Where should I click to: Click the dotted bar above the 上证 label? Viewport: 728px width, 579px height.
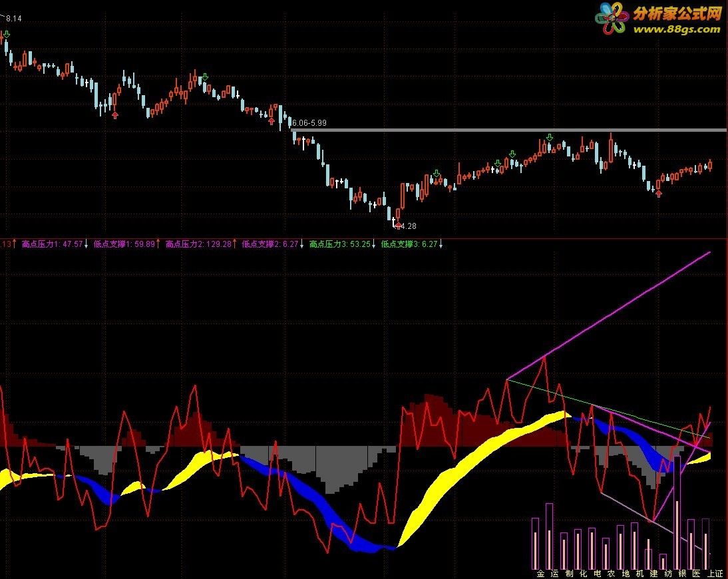tap(706, 544)
